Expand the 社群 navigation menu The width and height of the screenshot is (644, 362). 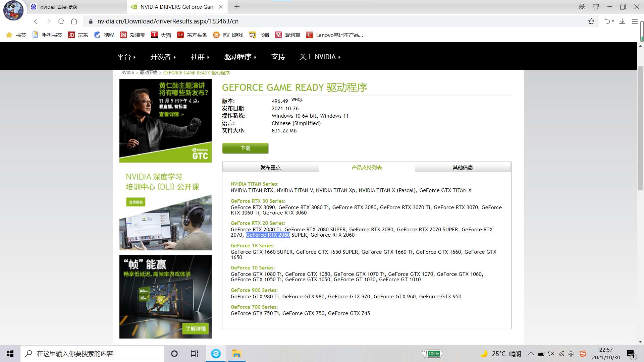200,57
